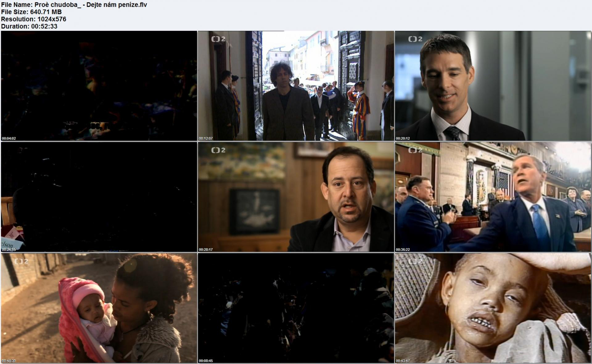
Task: Click the CT2 logo in the 00:43:47 frame
Action: (415, 261)
